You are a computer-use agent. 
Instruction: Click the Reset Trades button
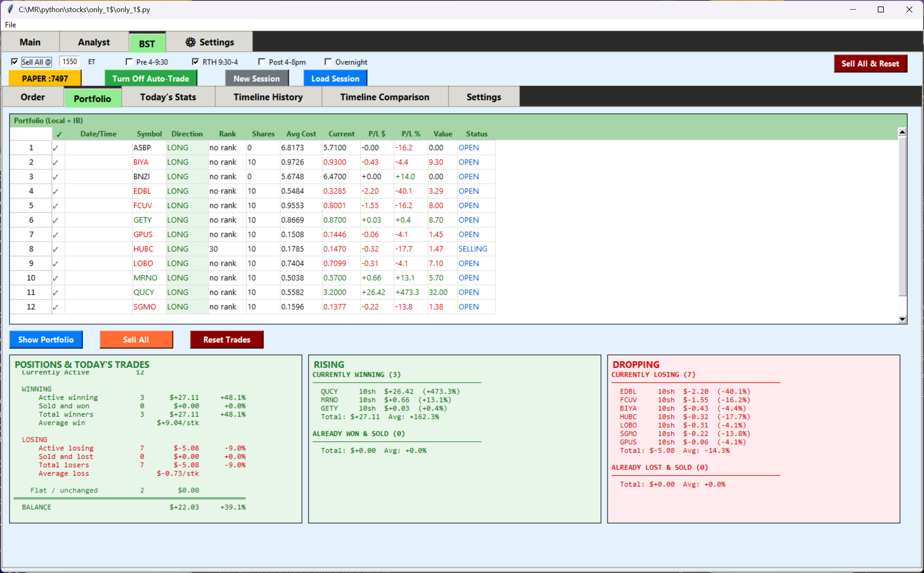click(x=227, y=340)
